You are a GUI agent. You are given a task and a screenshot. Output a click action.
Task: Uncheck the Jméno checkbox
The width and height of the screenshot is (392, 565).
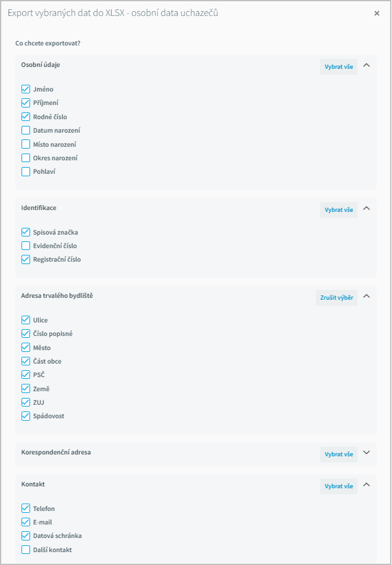coord(26,89)
